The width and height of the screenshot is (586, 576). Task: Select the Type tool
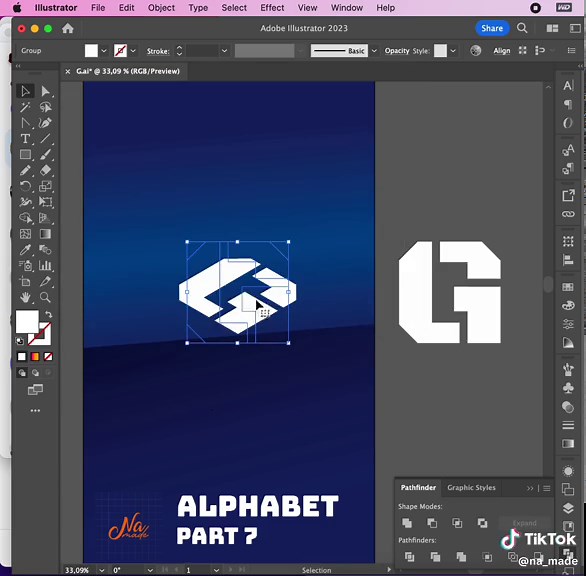25,139
